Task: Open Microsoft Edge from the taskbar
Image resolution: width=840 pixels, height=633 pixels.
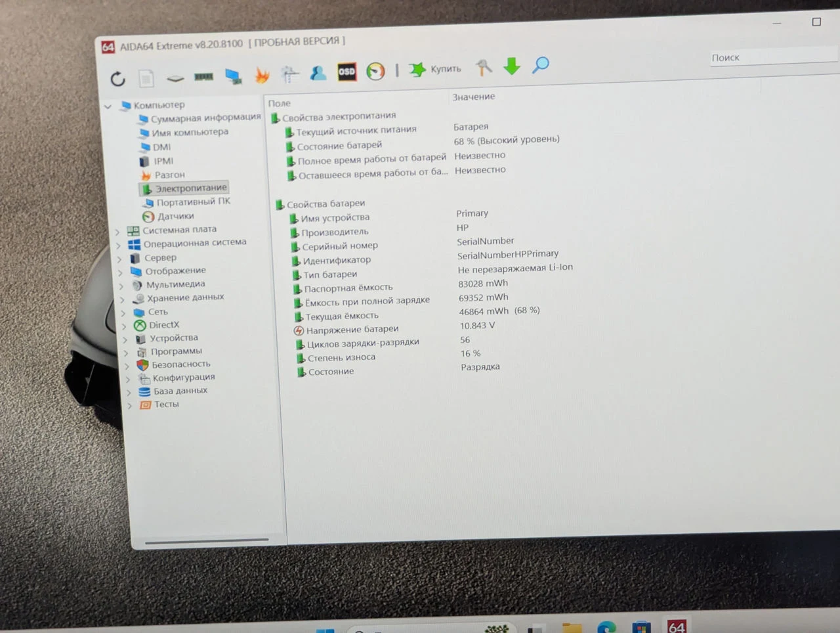Action: pyautogui.click(x=606, y=626)
